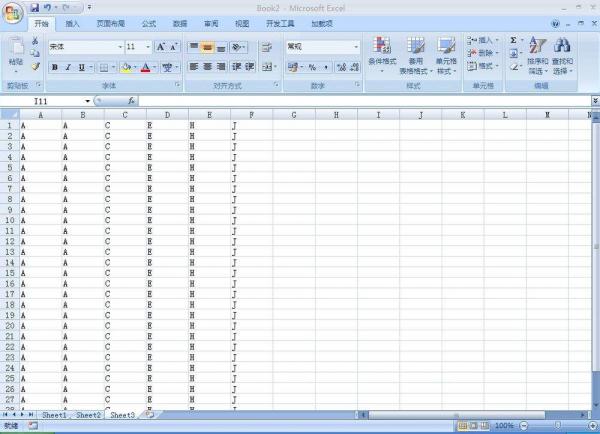Click the horizontal scrollbar thumb

click(457, 415)
